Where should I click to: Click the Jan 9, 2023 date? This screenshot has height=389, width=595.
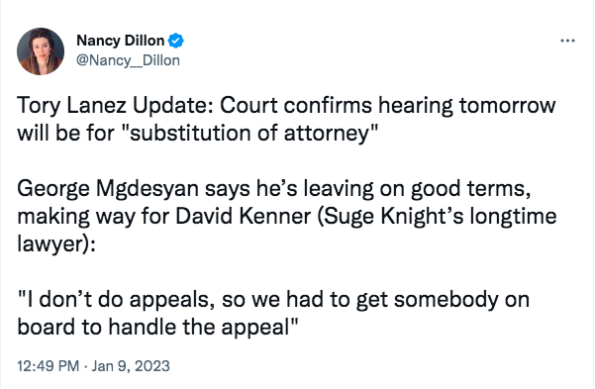tap(131, 366)
